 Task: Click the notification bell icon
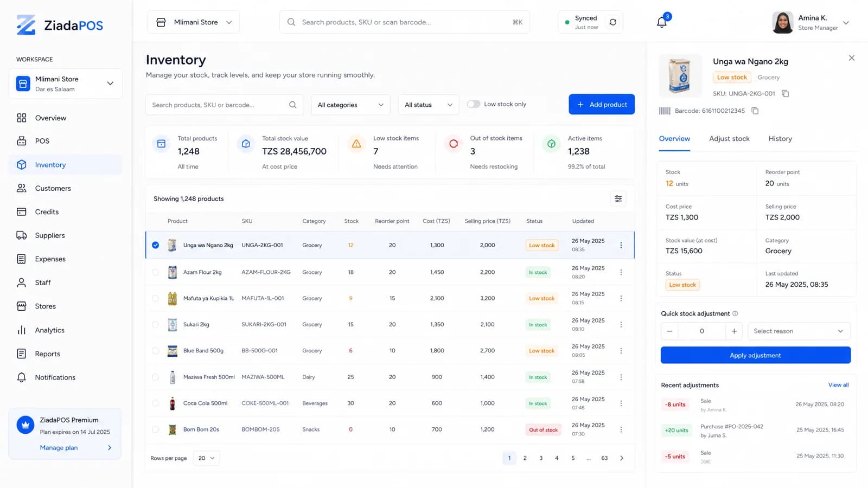coord(662,22)
